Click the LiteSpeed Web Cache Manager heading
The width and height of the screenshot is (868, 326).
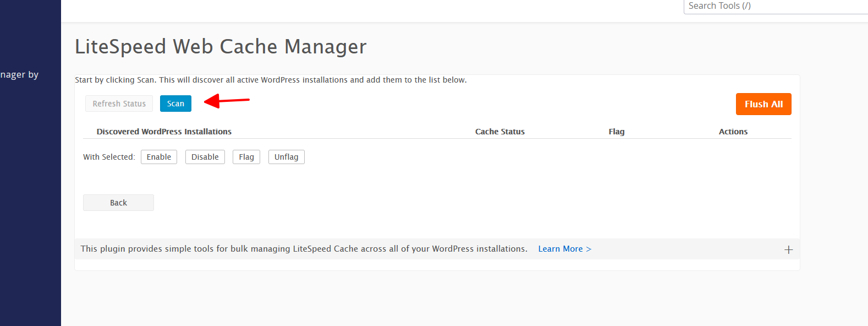point(221,47)
